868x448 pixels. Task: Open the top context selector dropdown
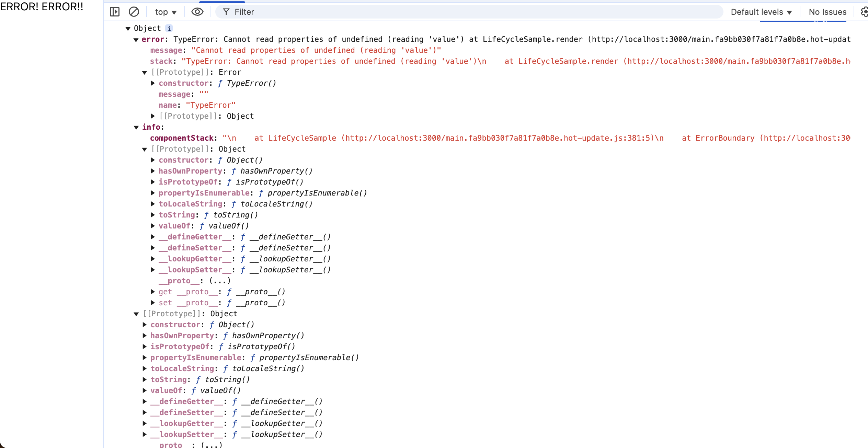point(165,12)
